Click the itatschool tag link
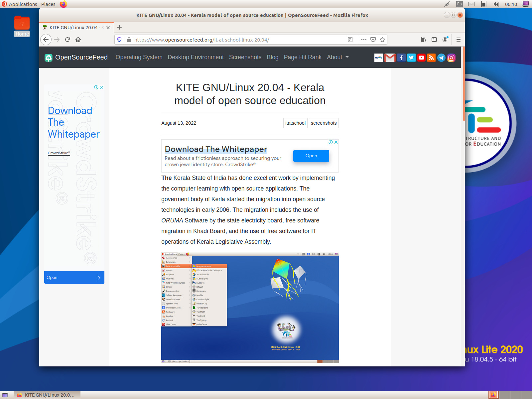The width and height of the screenshot is (532, 399). (295, 123)
